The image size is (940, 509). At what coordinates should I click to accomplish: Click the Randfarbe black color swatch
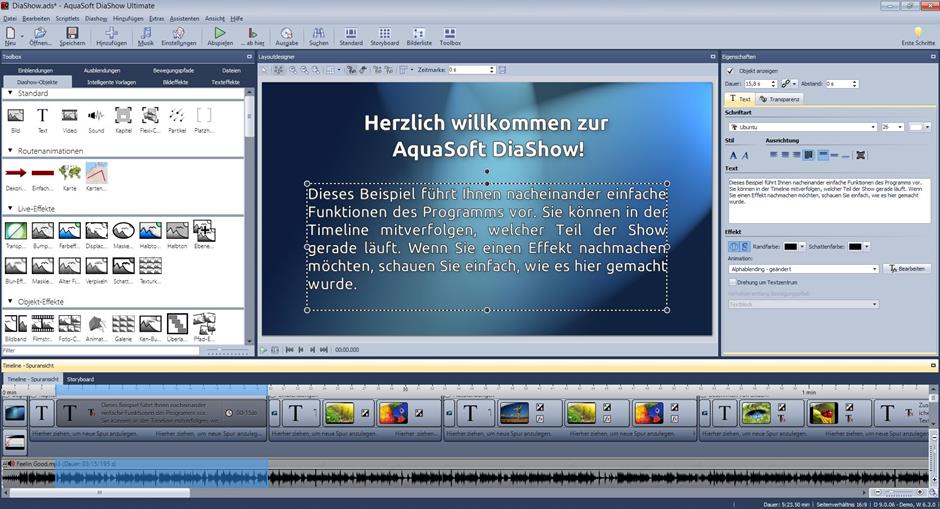coord(791,246)
